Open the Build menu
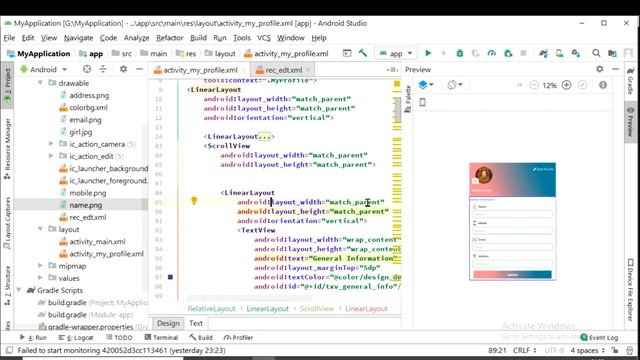The width and height of the screenshot is (640, 360). coord(198,38)
